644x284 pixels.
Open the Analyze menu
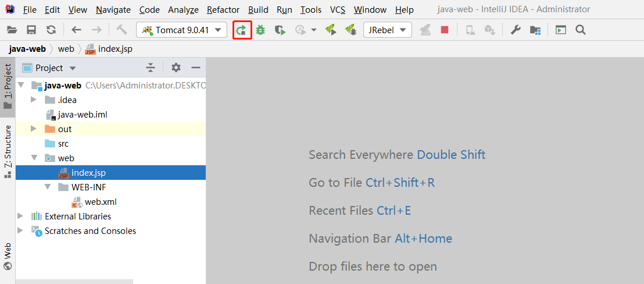point(183,9)
